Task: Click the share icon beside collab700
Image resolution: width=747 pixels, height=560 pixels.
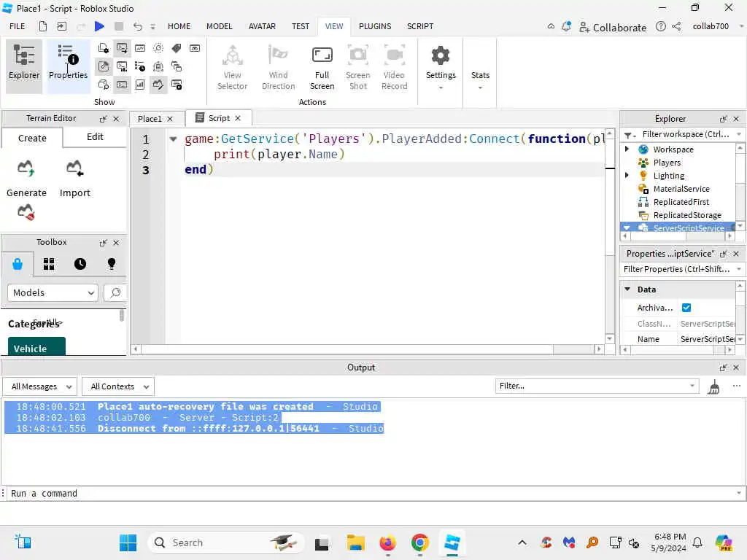Action: tap(676, 27)
